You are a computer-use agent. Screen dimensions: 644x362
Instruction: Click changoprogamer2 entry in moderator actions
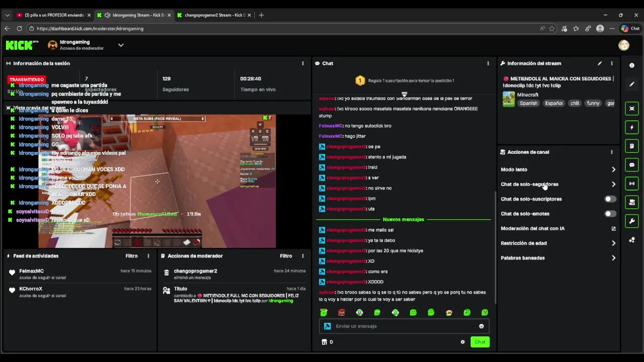pos(195,271)
